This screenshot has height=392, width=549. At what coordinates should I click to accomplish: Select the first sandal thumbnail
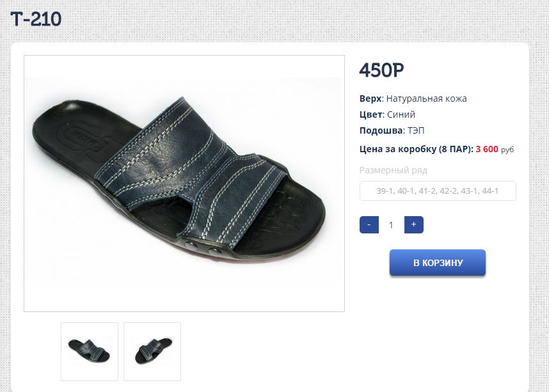pyautogui.click(x=90, y=351)
